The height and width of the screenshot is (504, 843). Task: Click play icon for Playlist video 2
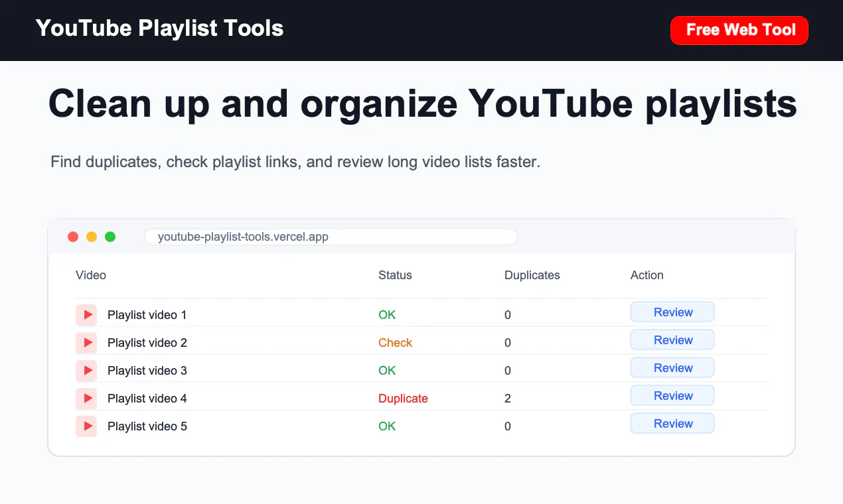86,343
